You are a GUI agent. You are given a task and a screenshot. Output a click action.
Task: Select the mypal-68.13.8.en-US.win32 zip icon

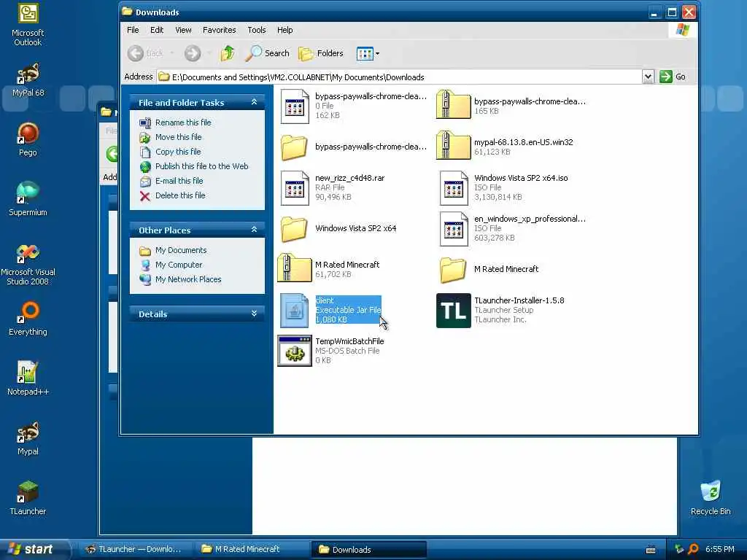tap(453, 145)
